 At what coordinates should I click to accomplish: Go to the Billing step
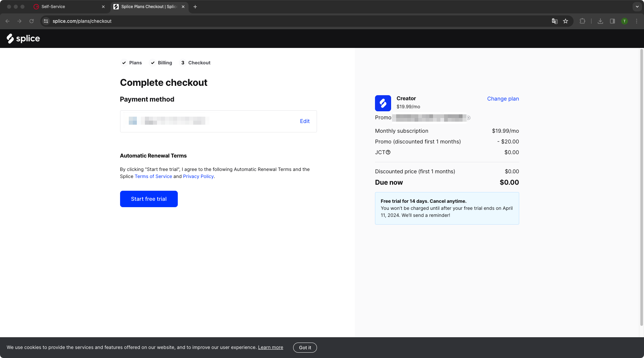pyautogui.click(x=161, y=63)
